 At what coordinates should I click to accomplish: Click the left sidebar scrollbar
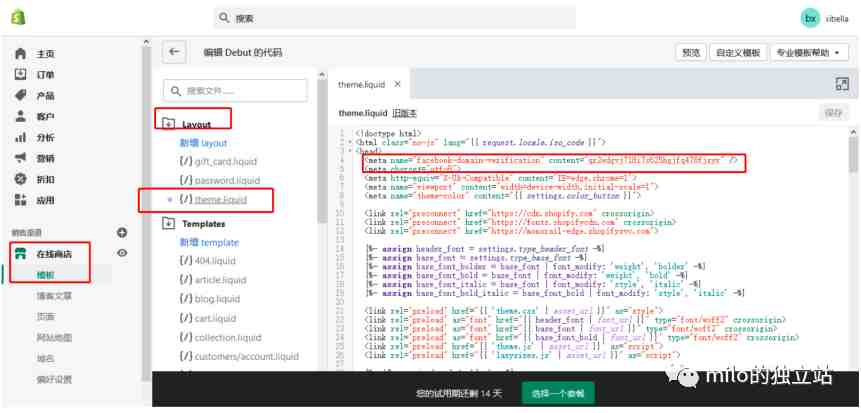tap(146, 211)
